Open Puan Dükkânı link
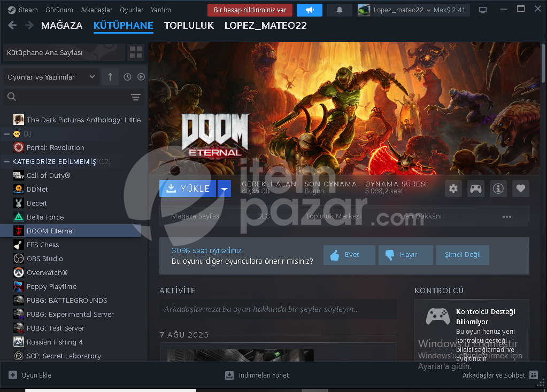This screenshot has height=392, width=547. (419, 216)
